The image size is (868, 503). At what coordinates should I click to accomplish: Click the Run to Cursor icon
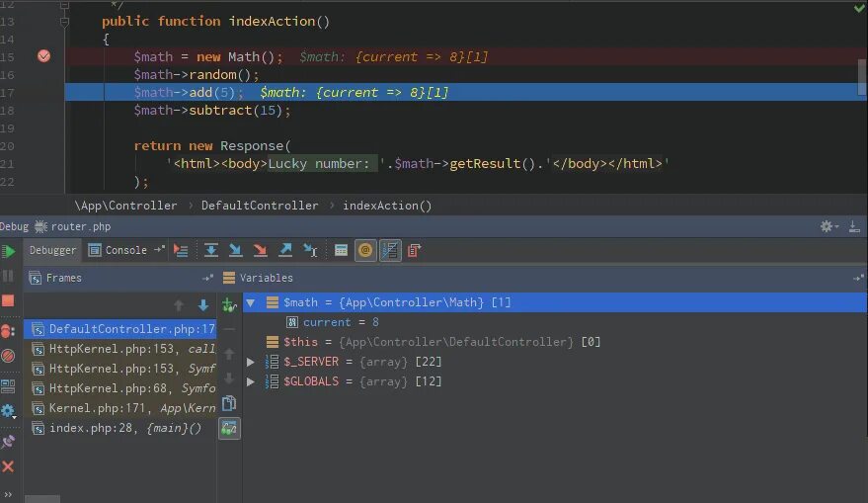point(310,250)
